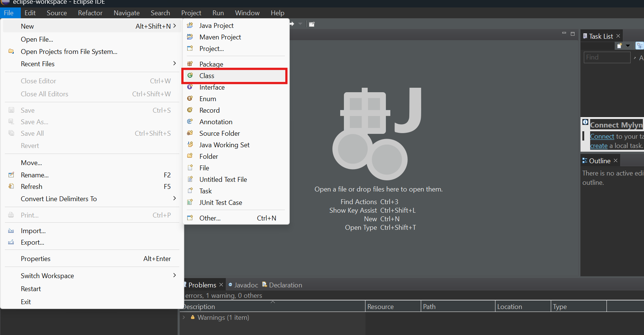
Task: Expand the Warnings (1 item) row
Action: tap(184, 318)
